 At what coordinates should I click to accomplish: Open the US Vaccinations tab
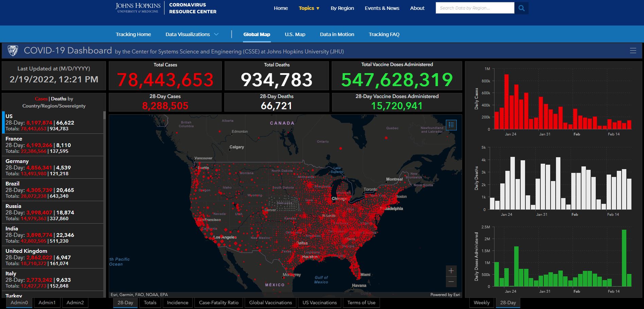(320, 303)
